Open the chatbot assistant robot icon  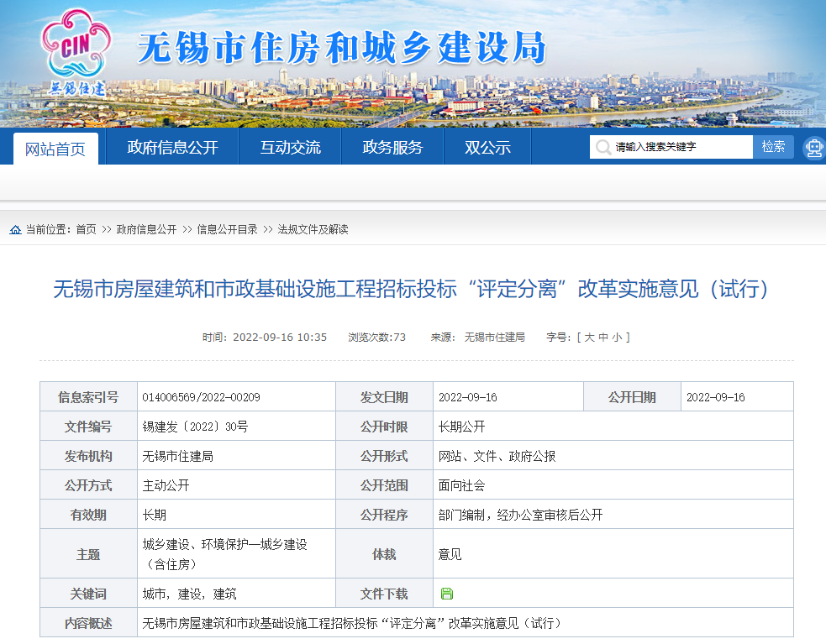click(x=813, y=147)
